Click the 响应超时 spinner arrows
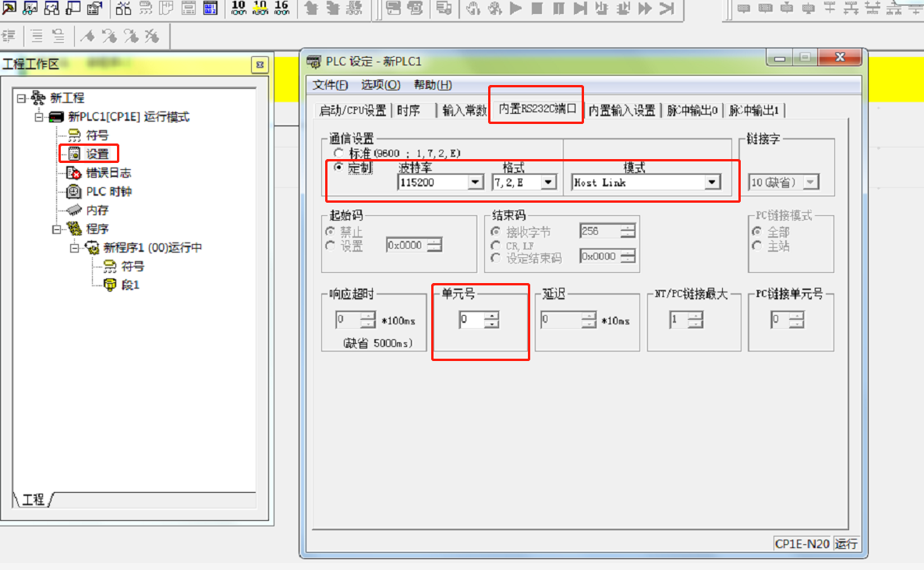Viewport: 924px width, 570px height. point(368,320)
